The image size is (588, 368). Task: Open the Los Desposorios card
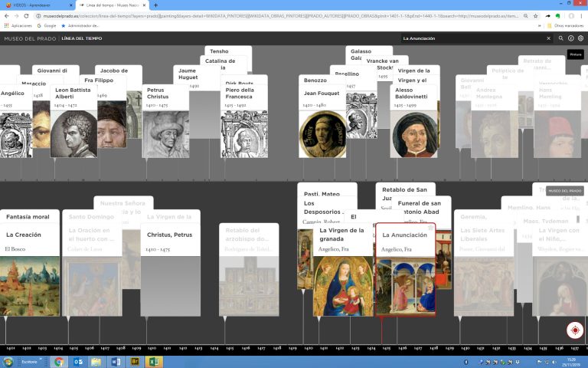322,207
